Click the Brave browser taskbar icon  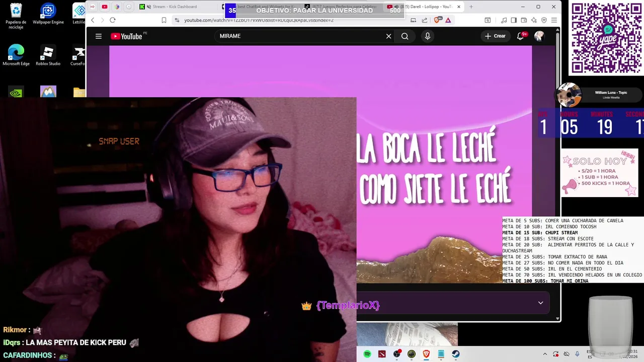[426, 354]
